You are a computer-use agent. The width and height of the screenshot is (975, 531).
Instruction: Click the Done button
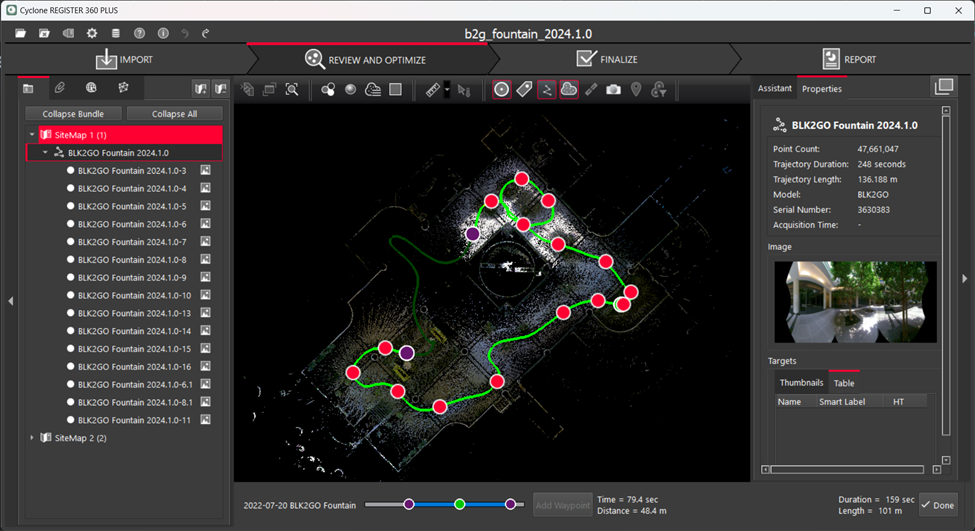pyautogui.click(x=937, y=505)
